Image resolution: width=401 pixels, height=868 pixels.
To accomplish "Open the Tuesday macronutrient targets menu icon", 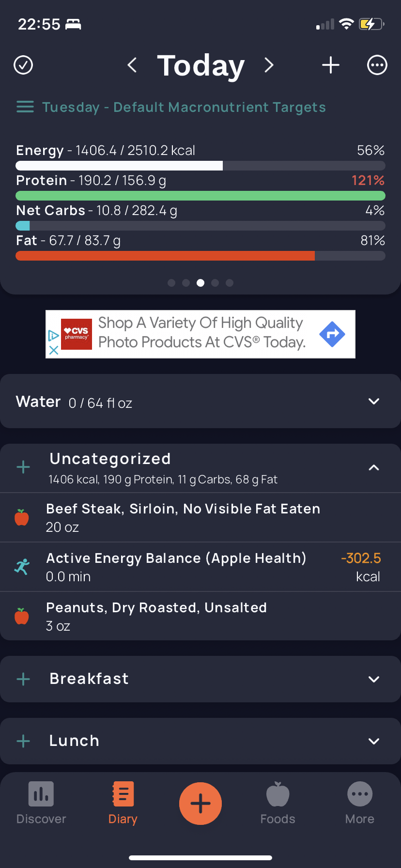I will 25,107.
